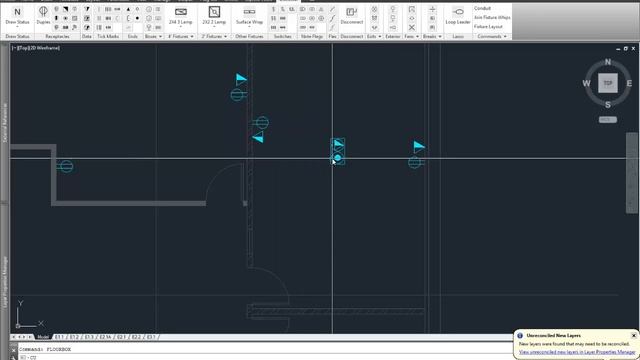Click the W direction on the ViewCube
Viewport: 640px width, 360px height.
[587, 83]
